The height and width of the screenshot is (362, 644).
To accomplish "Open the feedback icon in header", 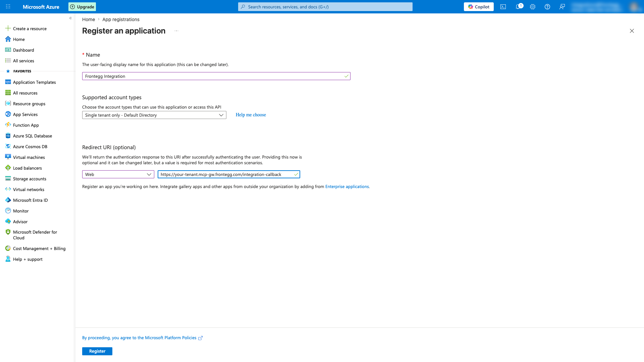I will 562,7.
